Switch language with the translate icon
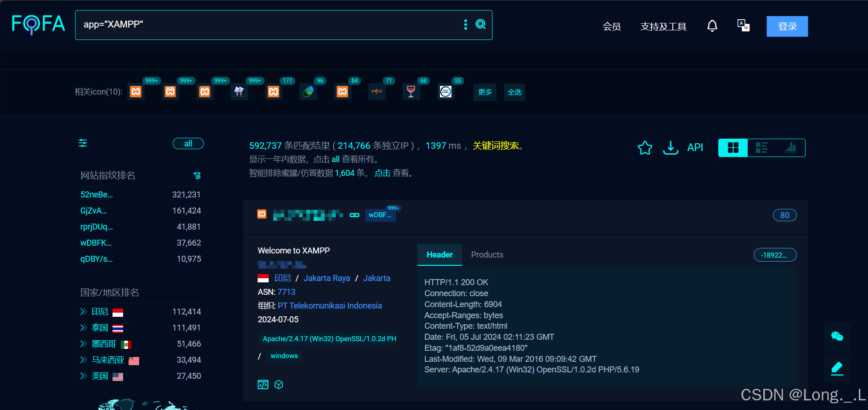 pos(744,26)
